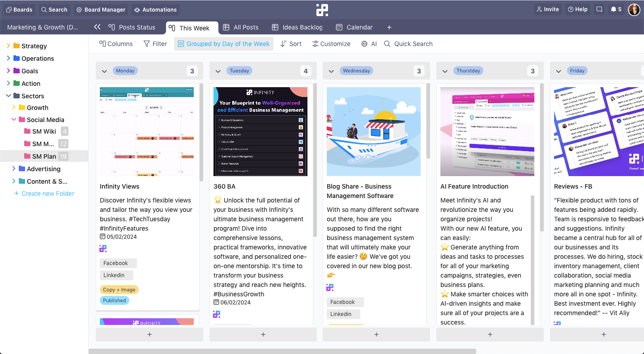
Task: Open Customize view options
Action: point(331,44)
